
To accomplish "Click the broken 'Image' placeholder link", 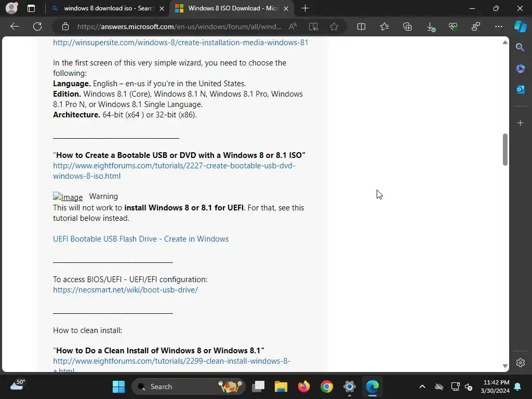I will (x=68, y=197).
